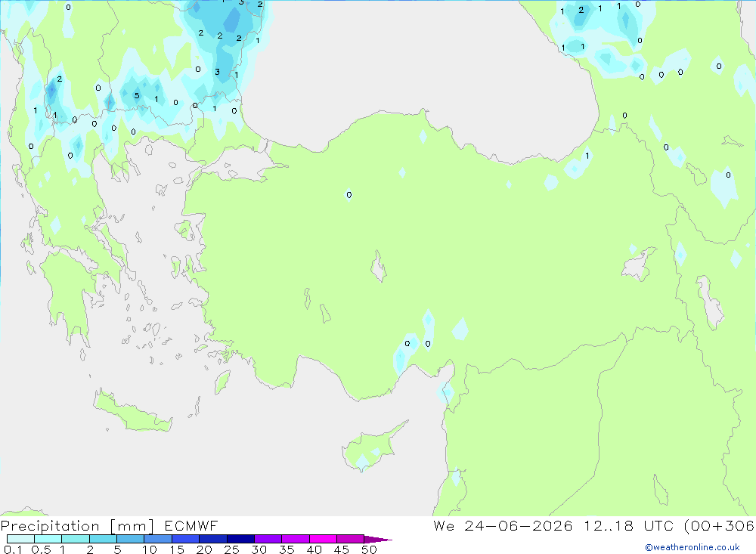
Task: Click legend tick label '30'
Action: (259, 549)
